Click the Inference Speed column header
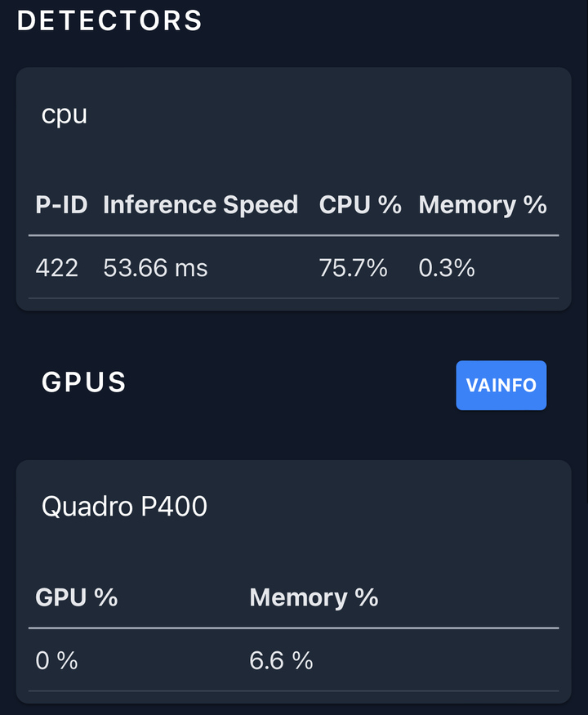The width and height of the screenshot is (588, 715). tap(201, 205)
